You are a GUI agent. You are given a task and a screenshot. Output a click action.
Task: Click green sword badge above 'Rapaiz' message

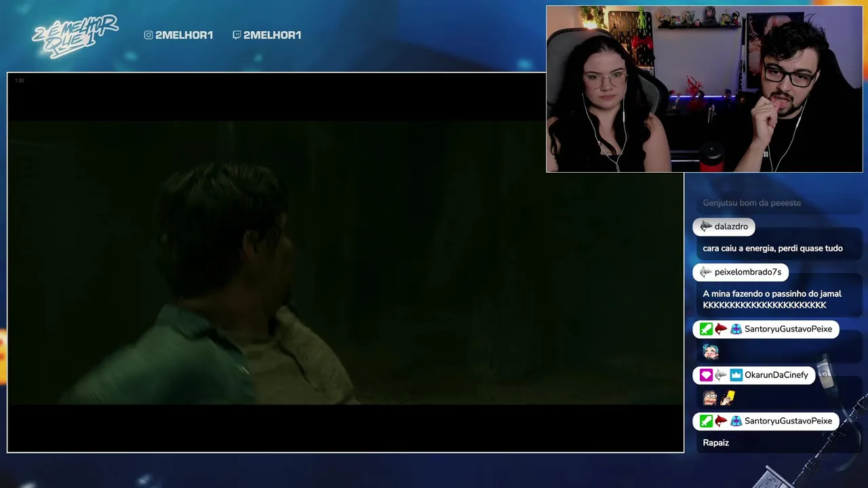point(706,421)
